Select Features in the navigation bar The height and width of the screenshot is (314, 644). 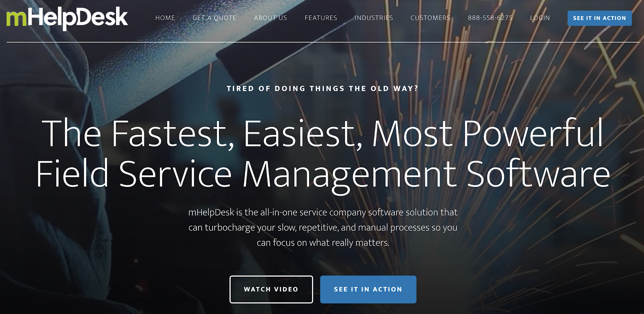click(x=321, y=18)
